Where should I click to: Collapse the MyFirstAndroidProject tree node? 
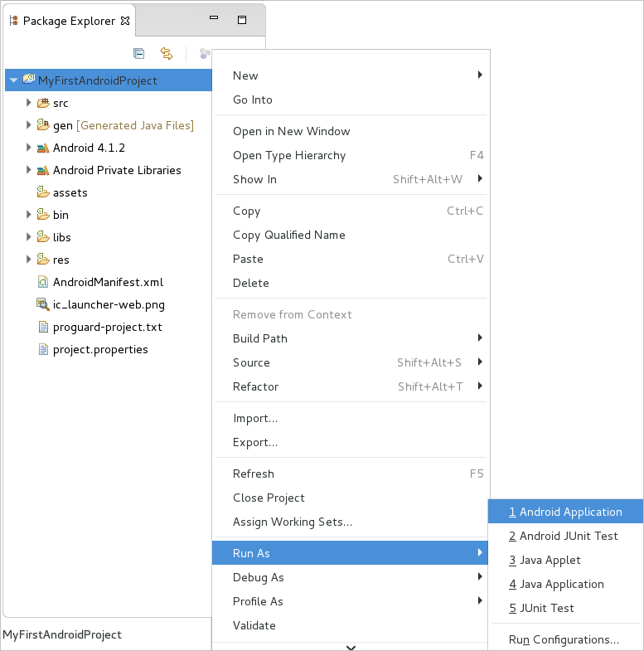click(x=14, y=80)
